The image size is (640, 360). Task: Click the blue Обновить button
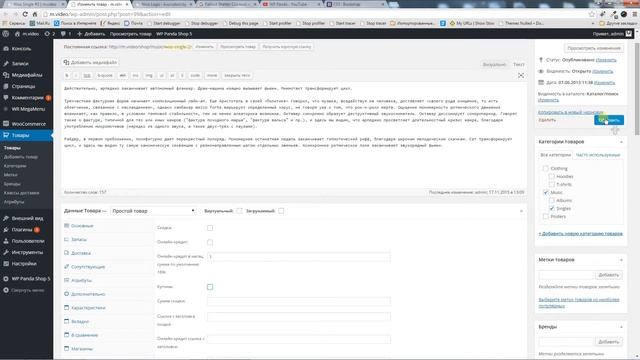pyautogui.click(x=609, y=120)
